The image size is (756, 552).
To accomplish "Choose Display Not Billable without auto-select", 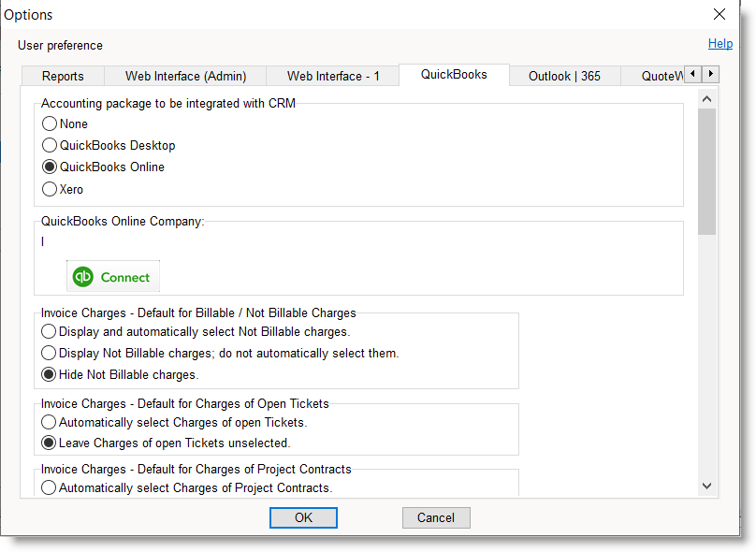I will coord(50,353).
